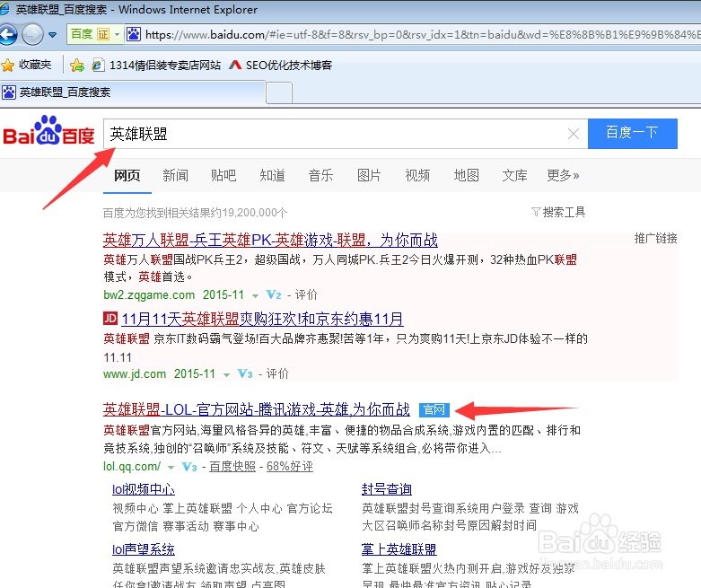
Task: Open the recent pages dropdown arrow
Action: coord(53,35)
